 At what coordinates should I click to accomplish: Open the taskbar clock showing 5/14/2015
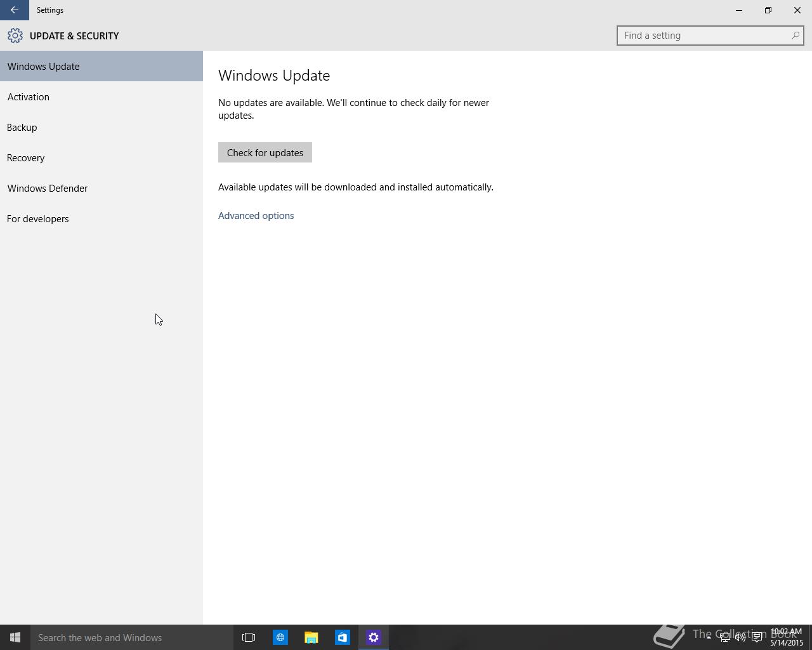tap(786, 637)
